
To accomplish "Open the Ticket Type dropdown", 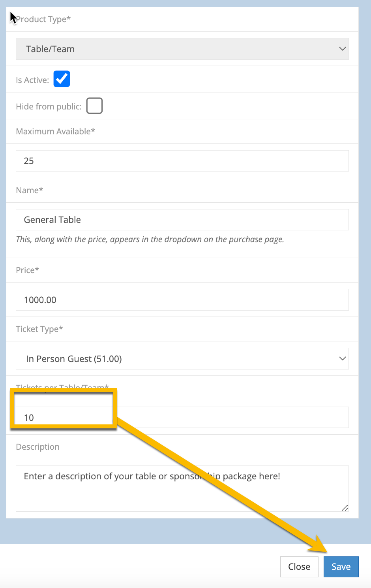I will 182,359.
